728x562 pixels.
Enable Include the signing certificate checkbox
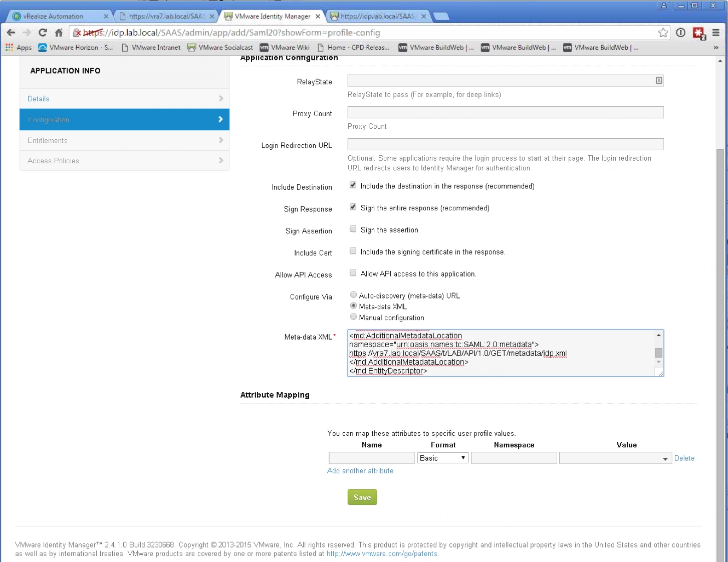[353, 251]
